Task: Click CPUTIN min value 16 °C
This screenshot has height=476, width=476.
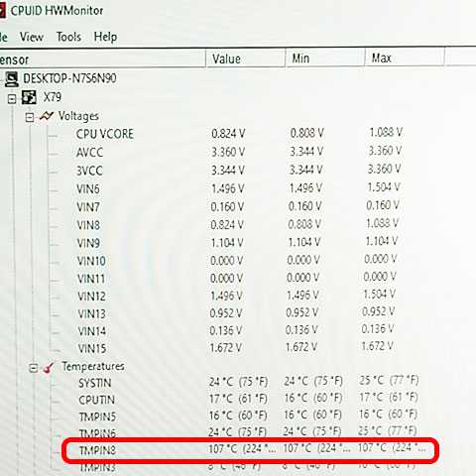Action: 313,398
